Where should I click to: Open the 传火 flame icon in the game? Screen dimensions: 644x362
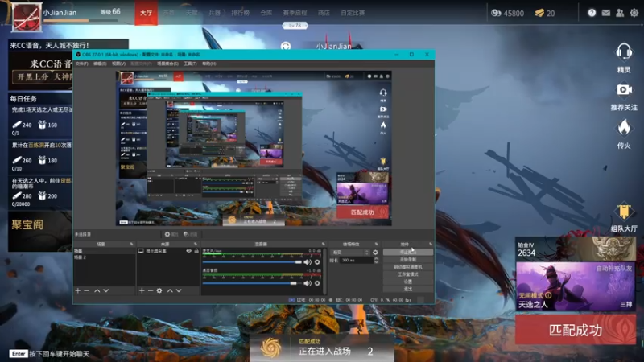[624, 128]
